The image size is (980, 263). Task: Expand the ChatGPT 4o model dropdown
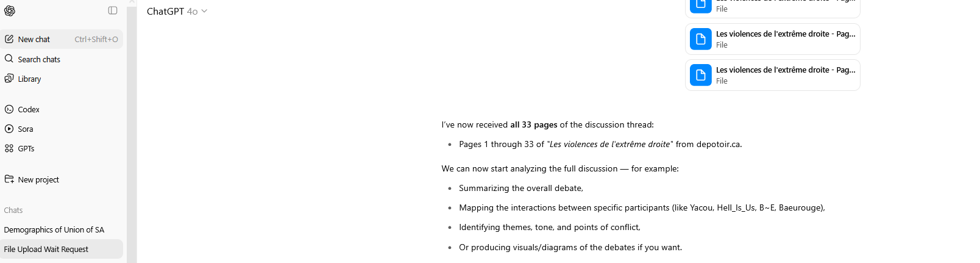pyautogui.click(x=177, y=11)
